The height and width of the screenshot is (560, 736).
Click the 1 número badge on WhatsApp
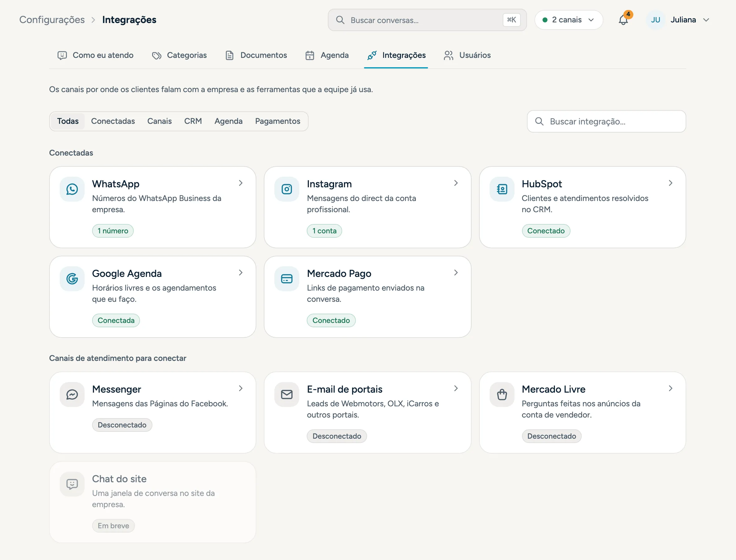(113, 231)
